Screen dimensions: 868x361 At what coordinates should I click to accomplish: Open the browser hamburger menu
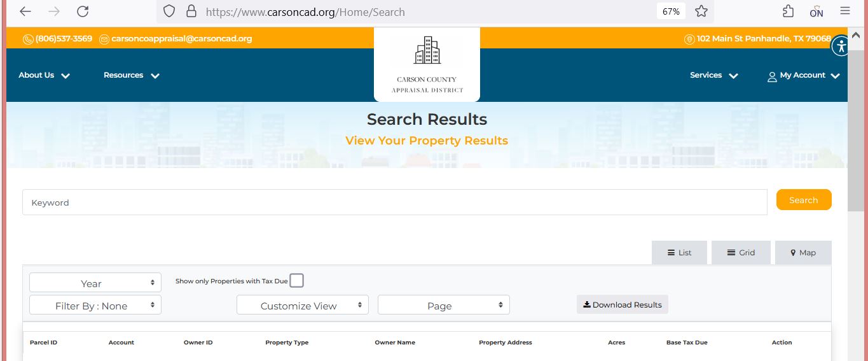point(845,11)
